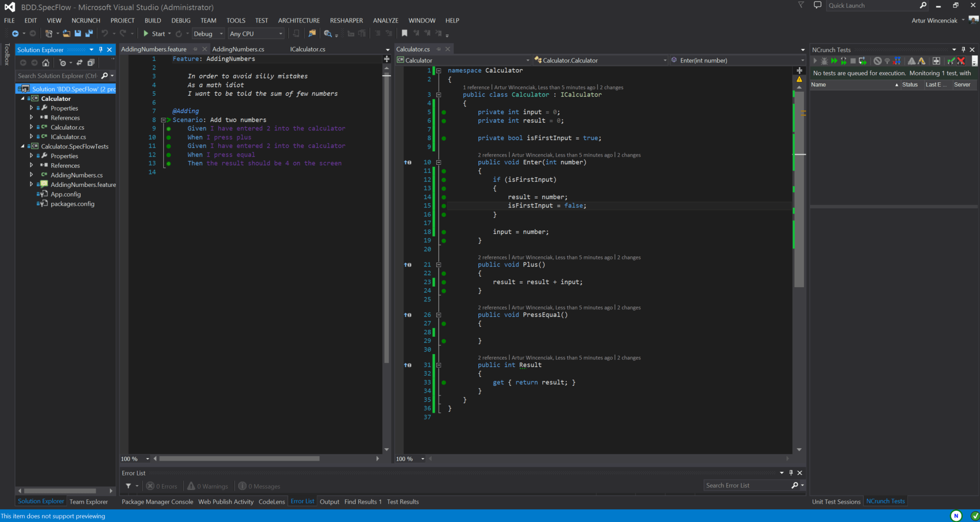Click the Home icon in Solution Explorer
The height and width of the screenshot is (522, 980).
click(46, 63)
